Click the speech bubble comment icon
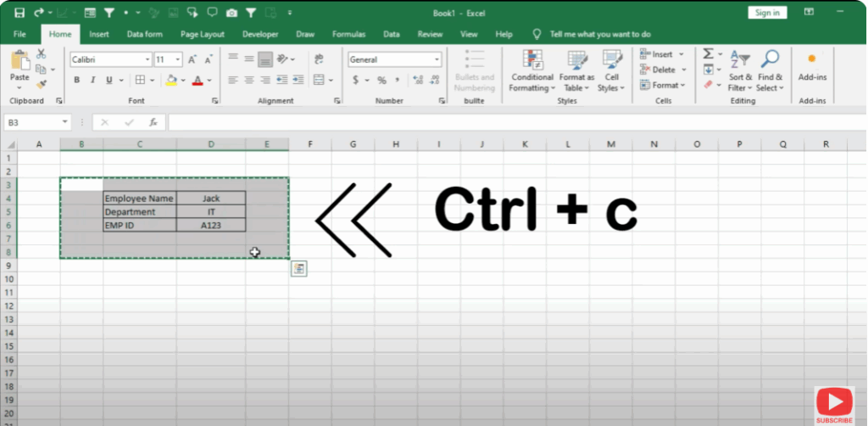The width and height of the screenshot is (868, 426). 212,12
